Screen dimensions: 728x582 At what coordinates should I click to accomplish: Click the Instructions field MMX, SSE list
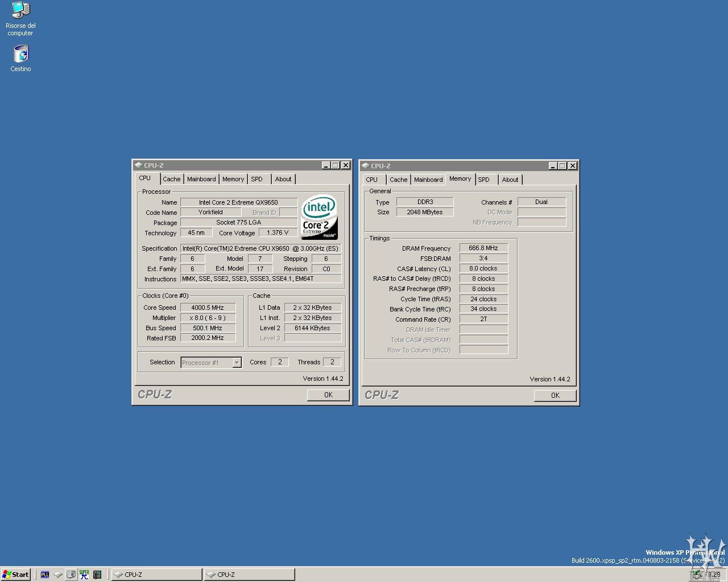click(x=260, y=278)
